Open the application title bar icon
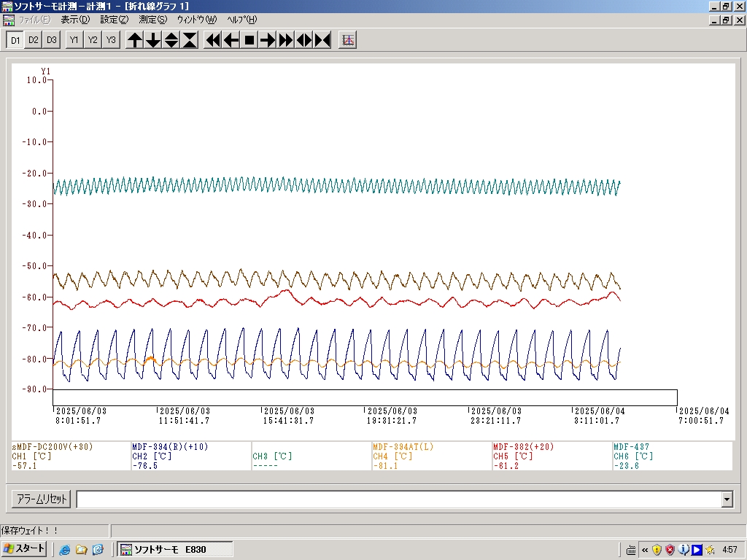The height and width of the screenshot is (560, 747). 7,6
